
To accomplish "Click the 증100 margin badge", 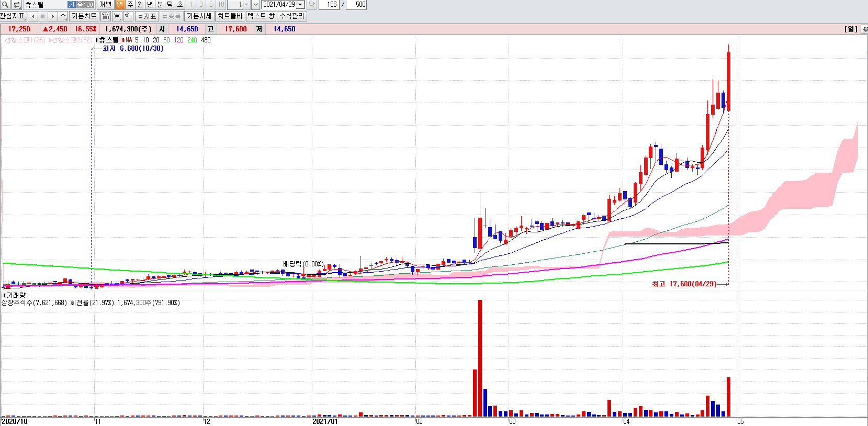I will coord(85,5).
